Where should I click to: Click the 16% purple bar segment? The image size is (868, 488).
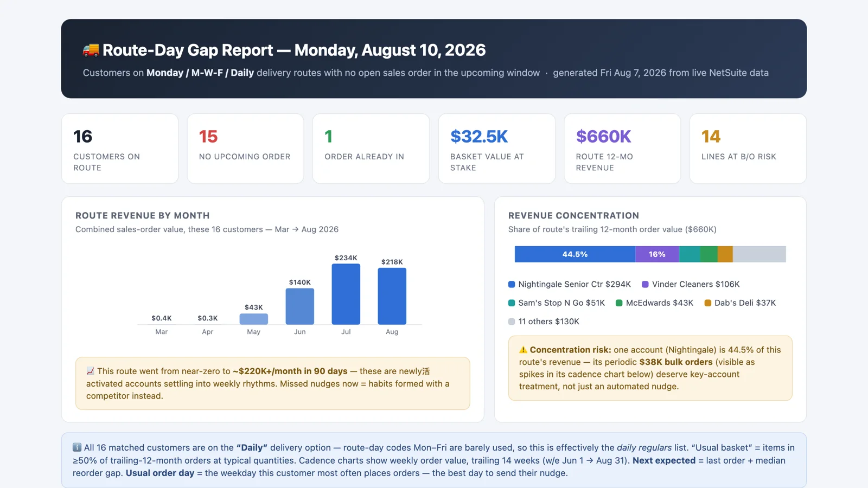[657, 254]
